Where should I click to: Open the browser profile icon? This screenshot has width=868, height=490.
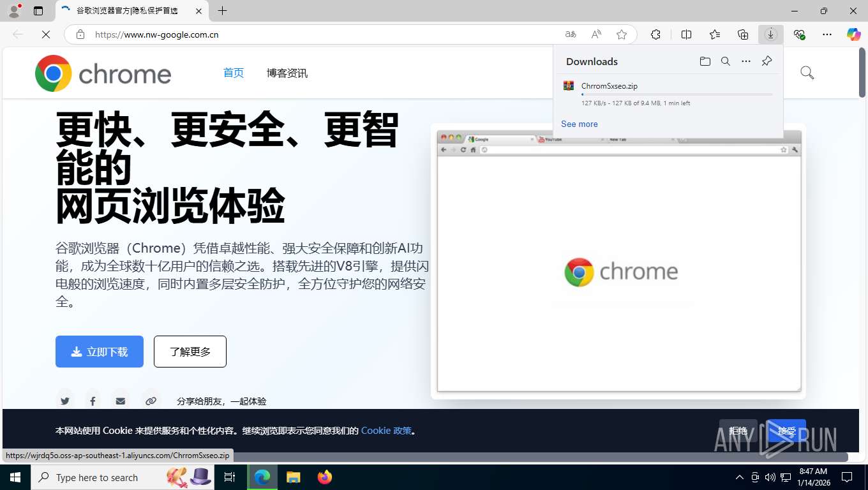[14, 11]
